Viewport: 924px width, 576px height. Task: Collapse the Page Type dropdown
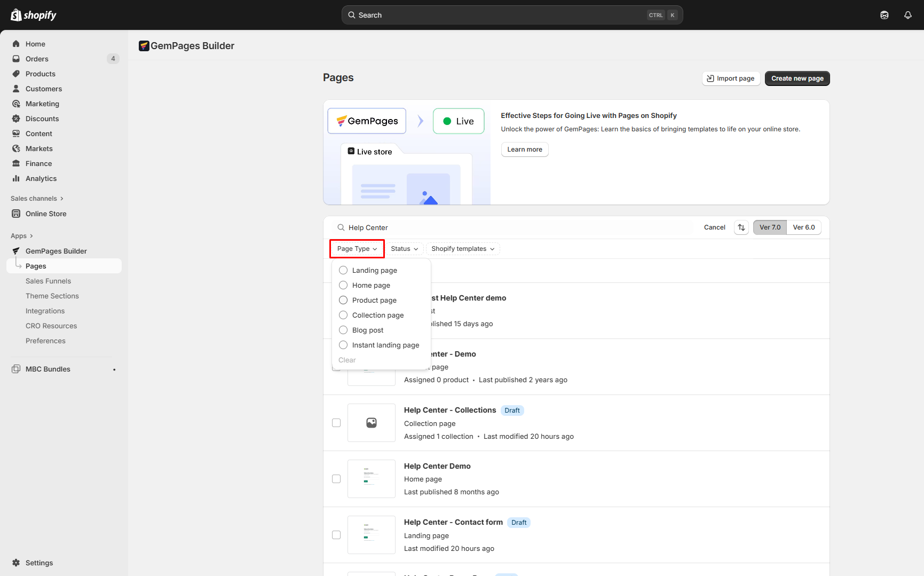357,249
